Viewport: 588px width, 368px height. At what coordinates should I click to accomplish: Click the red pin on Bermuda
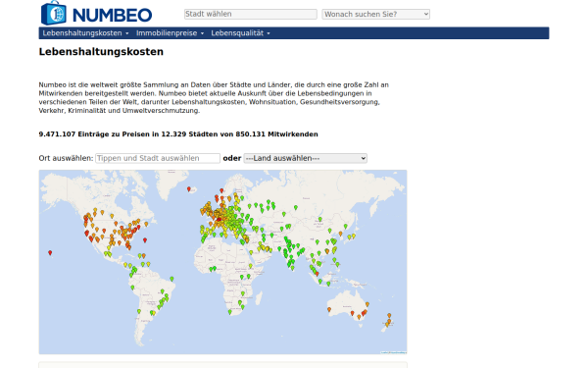(145, 241)
